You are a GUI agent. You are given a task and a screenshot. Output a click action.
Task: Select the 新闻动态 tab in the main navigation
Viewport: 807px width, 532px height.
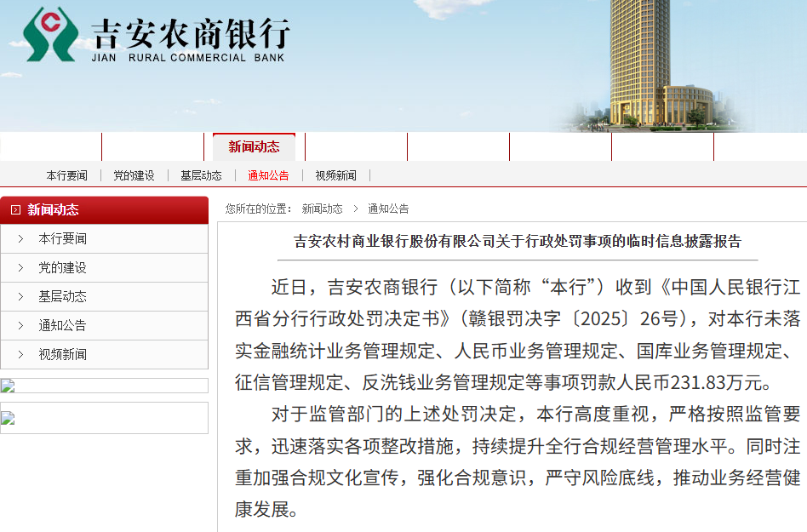254,147
